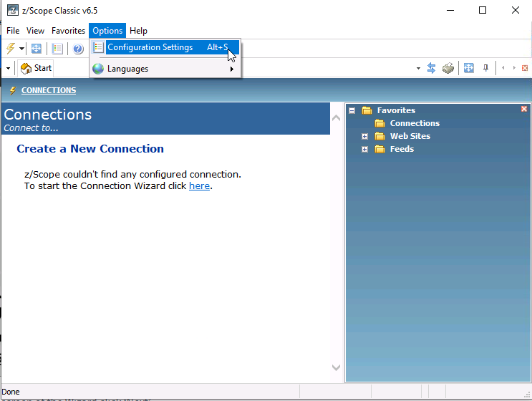Open tab list dropdown arrow near swap icon

click(418, 68)
